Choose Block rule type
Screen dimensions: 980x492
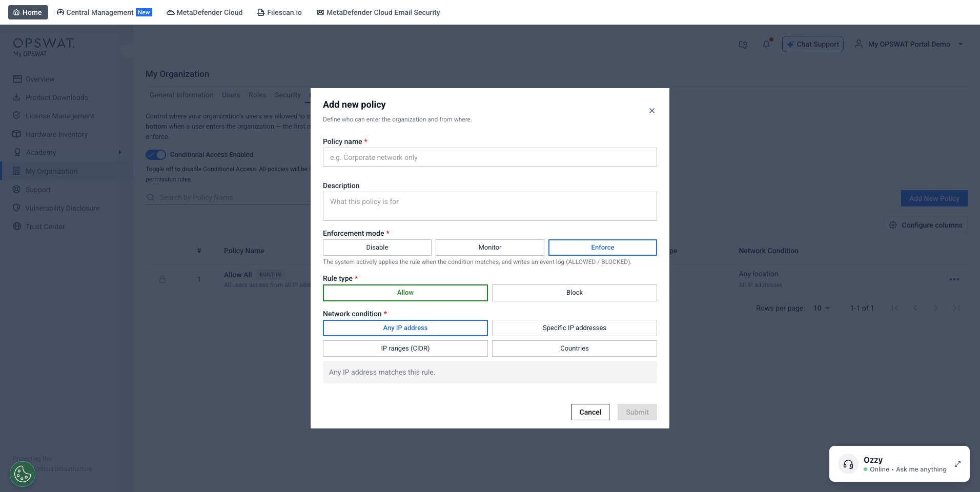(574, 293)
